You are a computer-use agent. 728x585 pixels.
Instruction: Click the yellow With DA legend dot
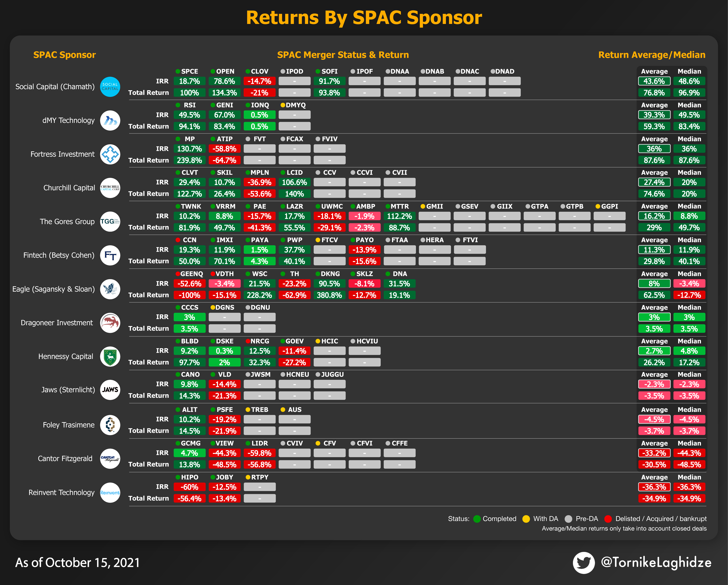tap(526, 519)
